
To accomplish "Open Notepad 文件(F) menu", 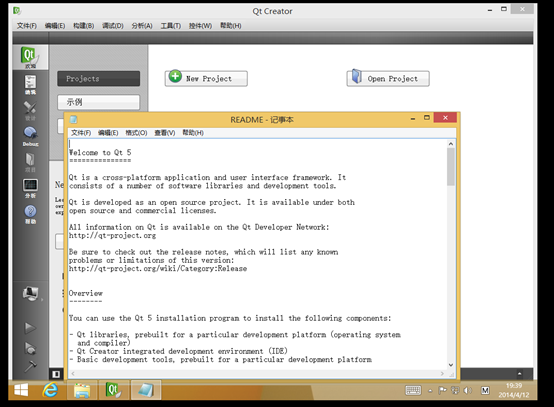I will pos(81,132).
